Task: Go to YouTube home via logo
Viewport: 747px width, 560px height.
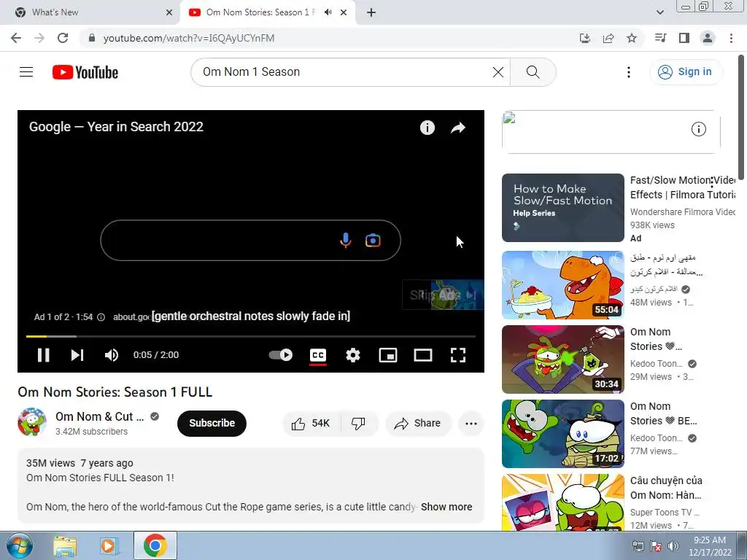Action: [85, 72]
